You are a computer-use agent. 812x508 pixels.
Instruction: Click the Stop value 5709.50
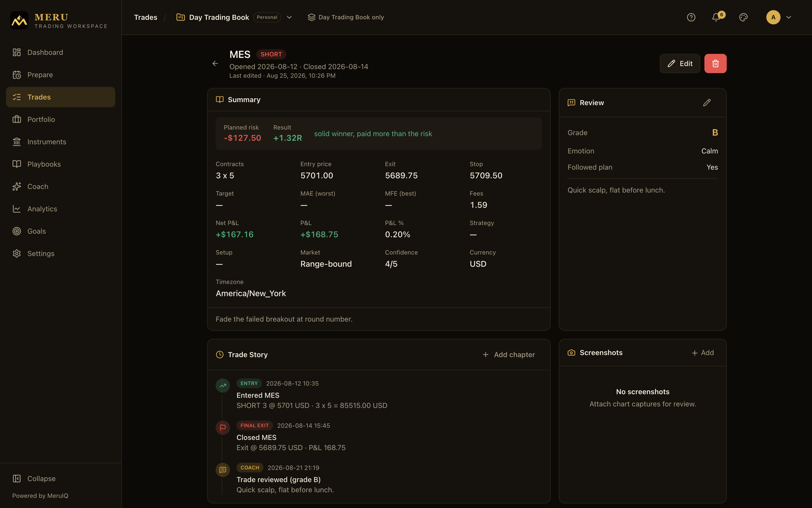[x=486, y=176]
